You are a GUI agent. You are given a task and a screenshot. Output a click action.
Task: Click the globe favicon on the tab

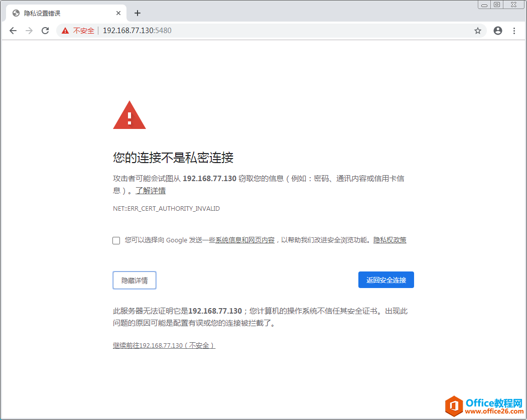coord(16,13)
